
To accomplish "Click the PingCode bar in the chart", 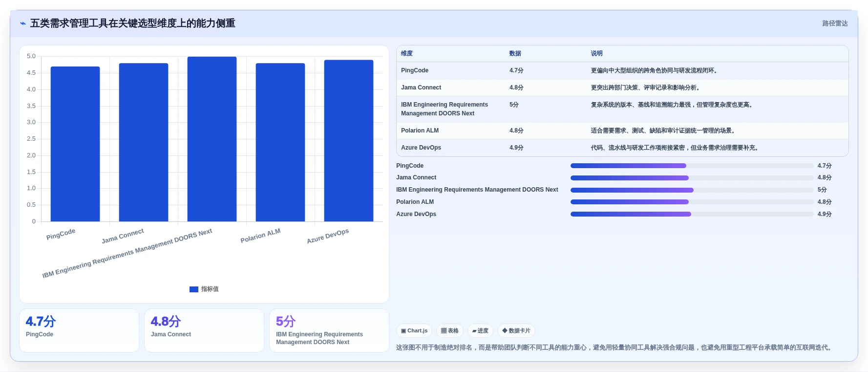I will tap(75, 144).
